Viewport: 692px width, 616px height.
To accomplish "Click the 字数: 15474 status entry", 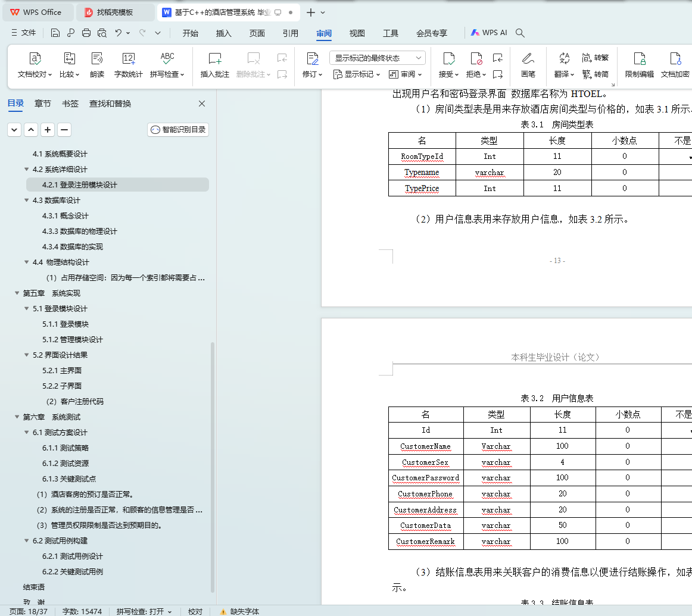I will coord(82,612).
